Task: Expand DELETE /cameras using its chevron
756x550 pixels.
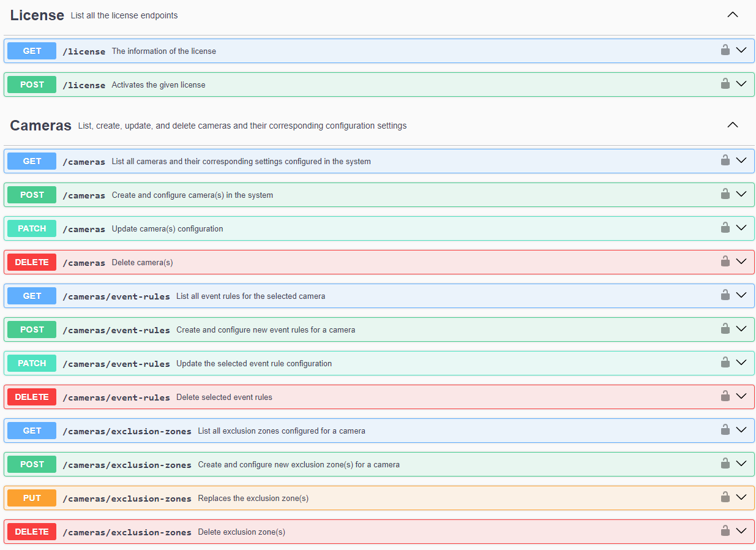Action: point(741,262)
